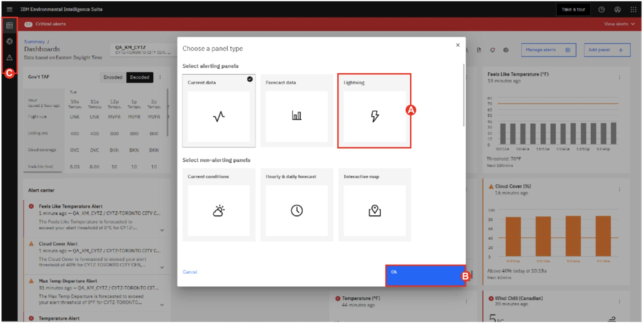Expand the Max Temp Departure Alert

pos(162,305)
